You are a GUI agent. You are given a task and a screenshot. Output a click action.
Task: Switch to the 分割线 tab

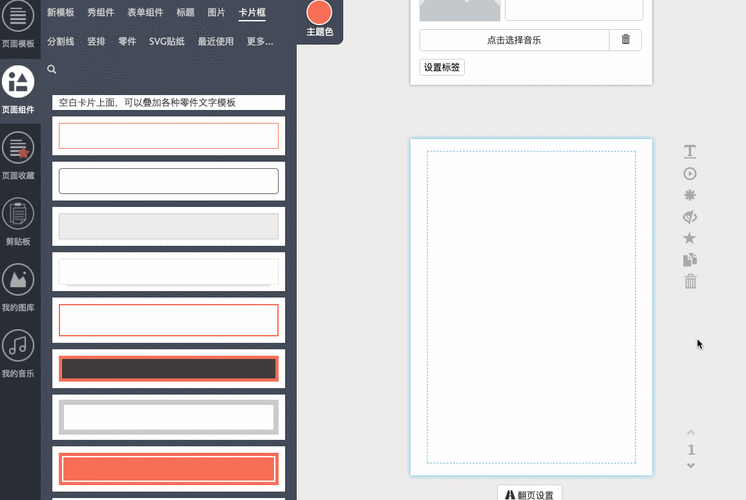[x=61, y=41]
